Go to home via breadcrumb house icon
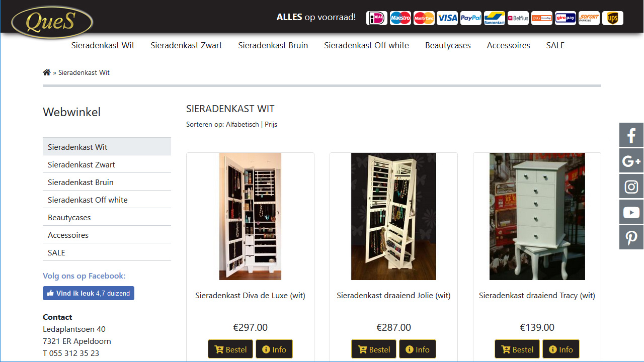 pyautogui.click(x=47, y=72)
